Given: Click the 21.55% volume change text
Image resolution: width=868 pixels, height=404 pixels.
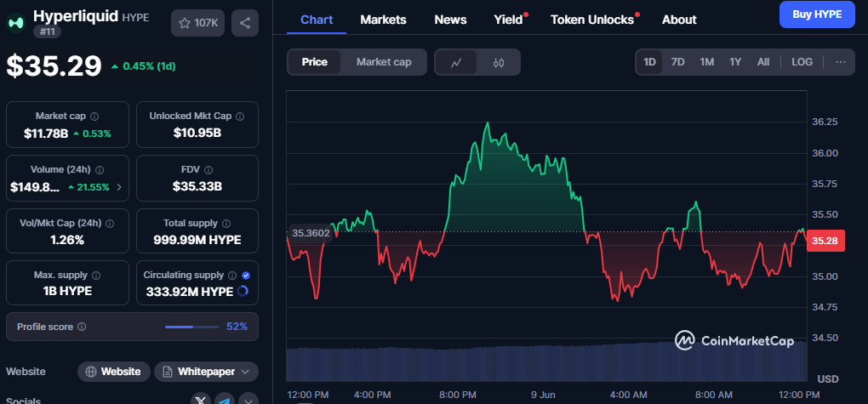Looking at the screenshot, I should [94, 187].
